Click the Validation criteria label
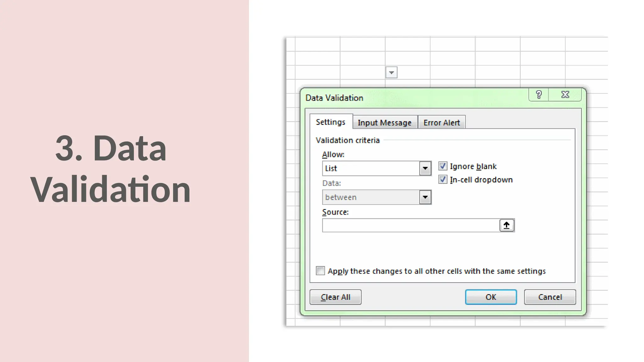Viewport: 644px width, 362px height. click(348, 140)
